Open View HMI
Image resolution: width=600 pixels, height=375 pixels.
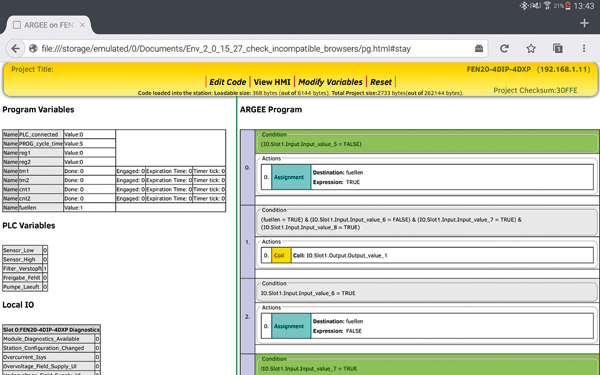(x=272, y=82)
